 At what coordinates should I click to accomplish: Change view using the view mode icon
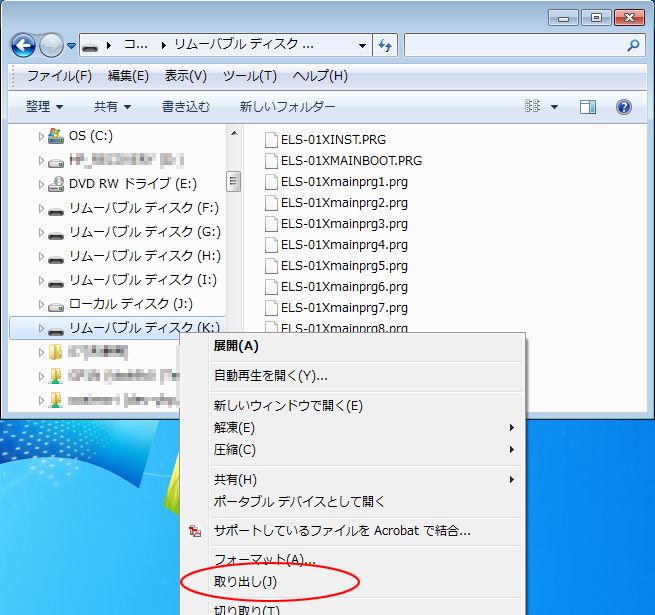(x=532, y=107)
